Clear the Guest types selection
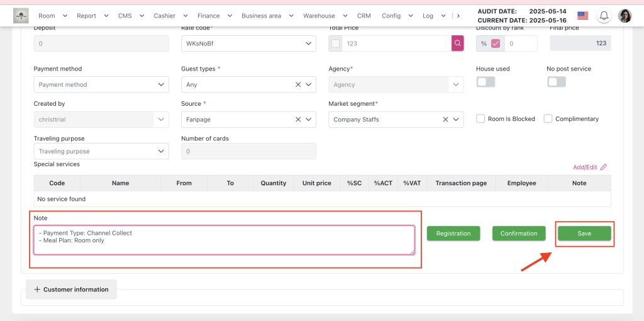Image resolution: width=644 pixels, height=321 pixels. click(298, 84)
